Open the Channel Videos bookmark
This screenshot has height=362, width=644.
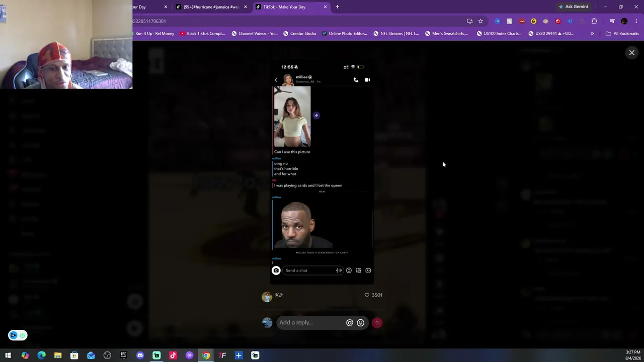[255, 34]
